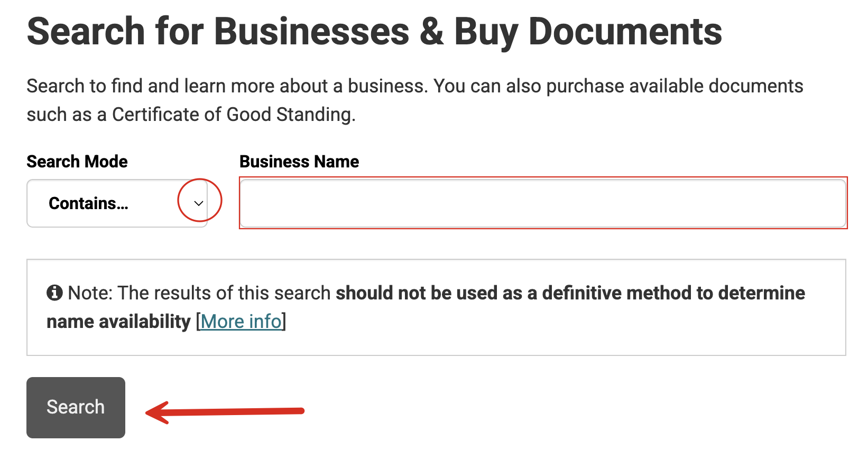Image resolution: width=868 pixels, height=451 pixels.
Task: Click the ampersand in the page heading
Action: (432, 32)
